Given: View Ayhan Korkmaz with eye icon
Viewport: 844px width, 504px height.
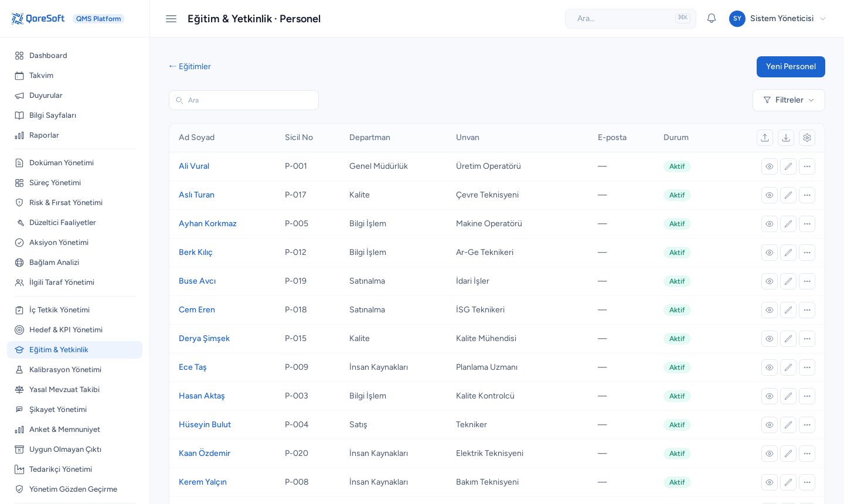Looking at the screenshot, I should pos(770,224).
